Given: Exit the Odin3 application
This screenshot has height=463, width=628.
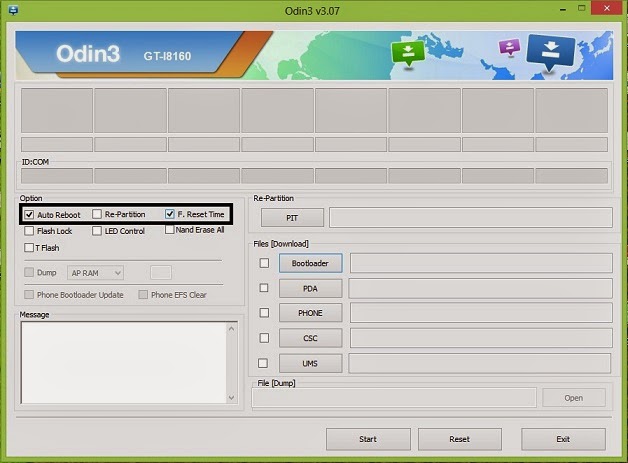Looking at the screenshot, I should pyautogui.click(x=563, y=439).
